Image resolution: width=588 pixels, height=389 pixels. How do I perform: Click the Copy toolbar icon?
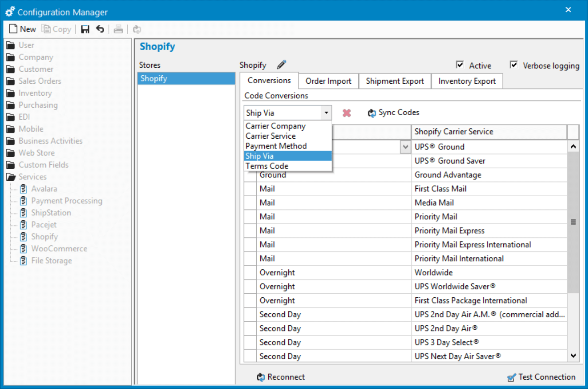pos(46,29)
